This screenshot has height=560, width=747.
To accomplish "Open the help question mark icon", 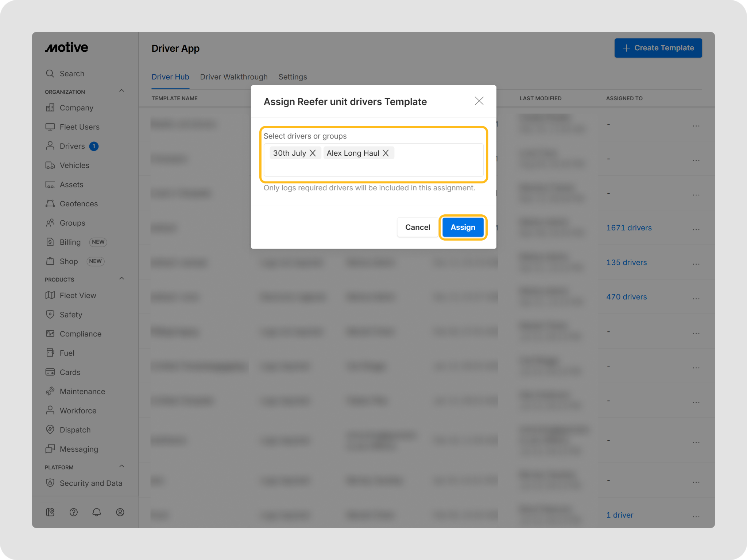I will pos(74,512).
